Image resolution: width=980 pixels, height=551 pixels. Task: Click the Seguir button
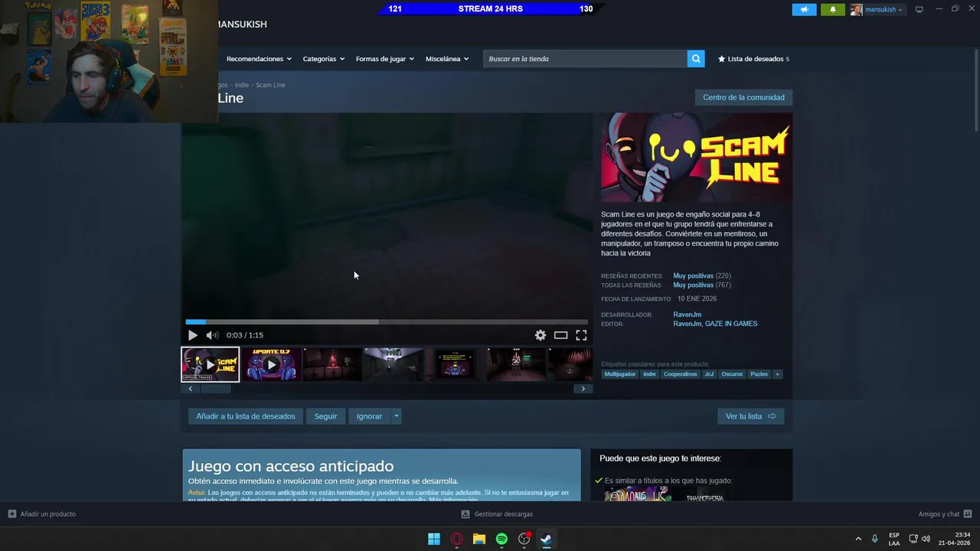coord(325,416)
